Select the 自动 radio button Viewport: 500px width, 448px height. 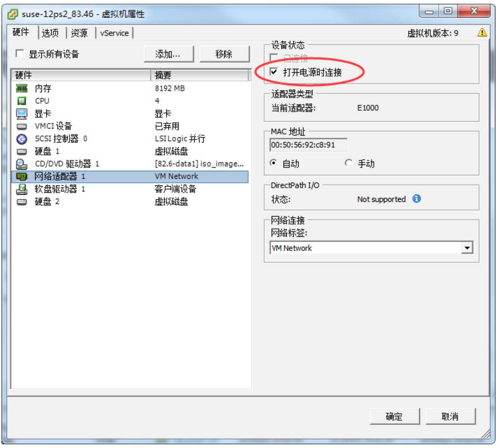pos(274,163)
